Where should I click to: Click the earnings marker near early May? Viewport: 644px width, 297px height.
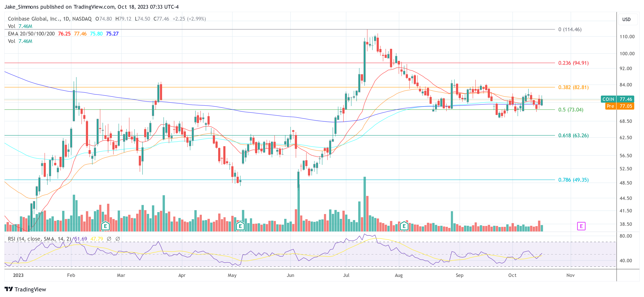click(240, 226)
